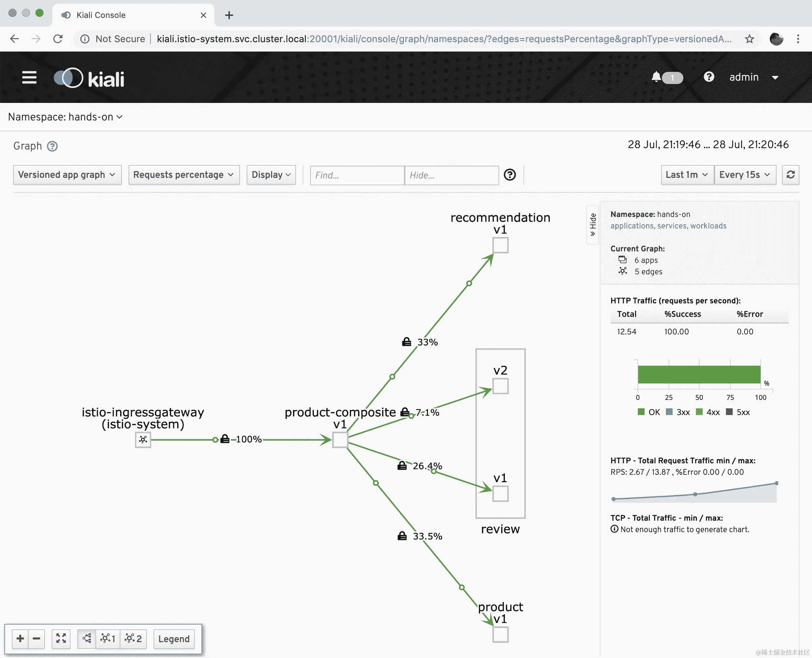Open the Namespace hands-on selector

[x=65, y=117]
